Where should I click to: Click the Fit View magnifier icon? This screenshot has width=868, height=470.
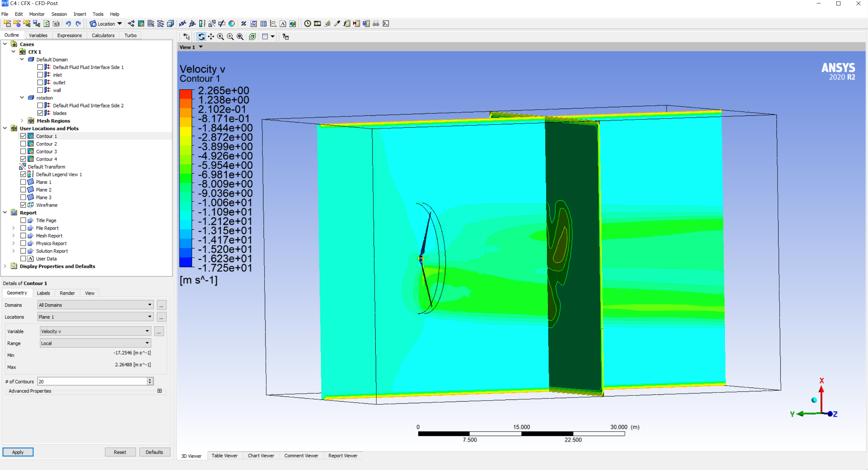coord(240,37)
